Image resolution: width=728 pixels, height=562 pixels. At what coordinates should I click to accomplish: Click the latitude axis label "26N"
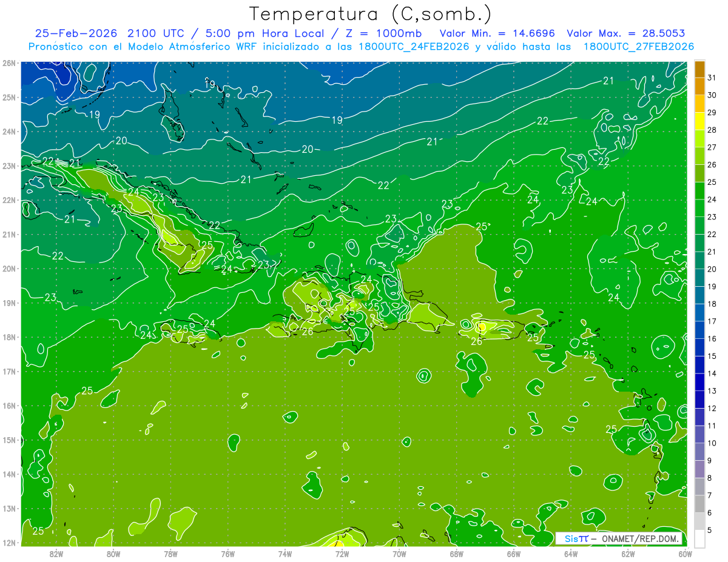[8, 63]
